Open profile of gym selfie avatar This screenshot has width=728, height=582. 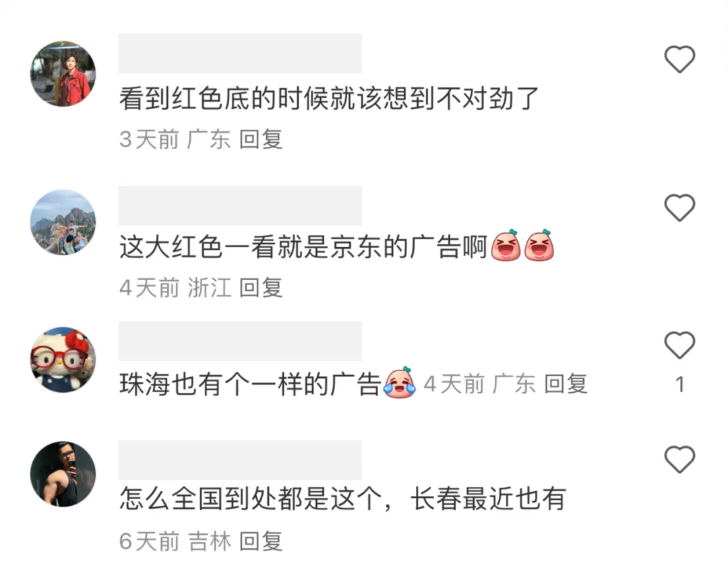63,474
